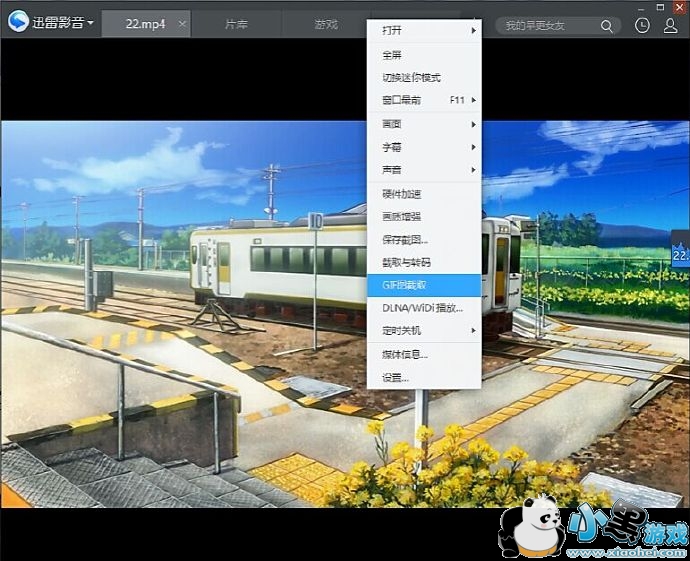Image resolution: width=690 pixels, height=561 pixels.
Task: Select 全屏 in the context menu
Action: [424, 55]
